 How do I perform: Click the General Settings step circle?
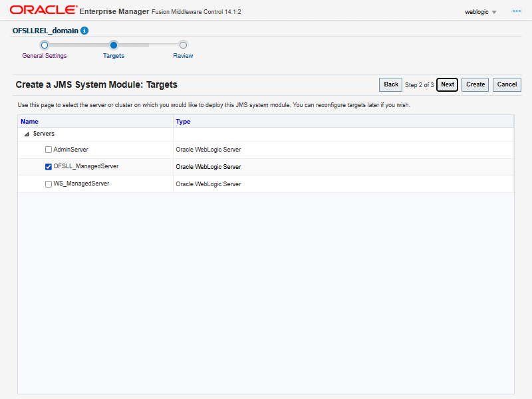tap(45, 45)
